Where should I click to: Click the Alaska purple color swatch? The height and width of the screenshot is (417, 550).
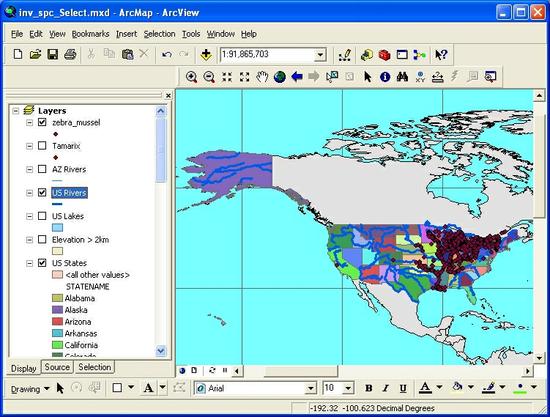(57, 310)
